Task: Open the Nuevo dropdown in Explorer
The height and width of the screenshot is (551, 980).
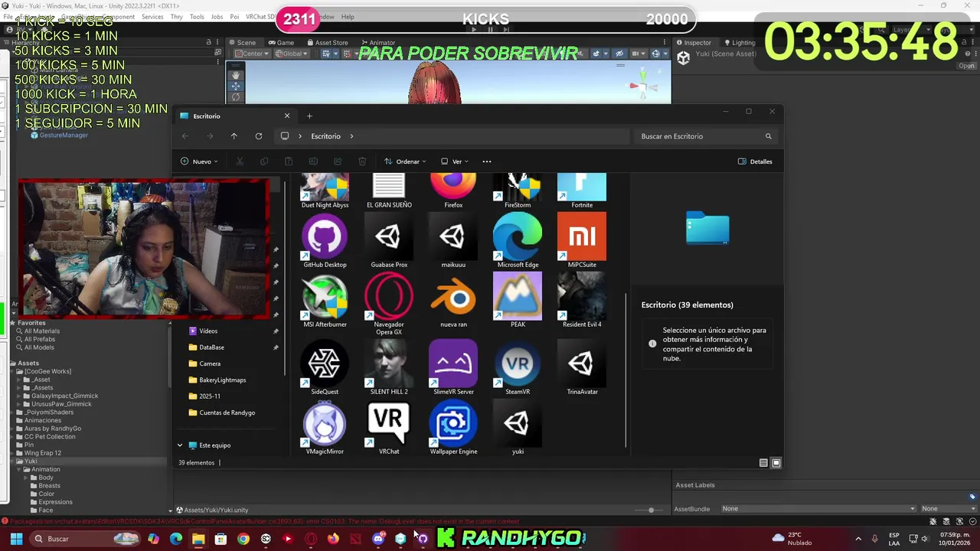Action: tap(199, 161)
